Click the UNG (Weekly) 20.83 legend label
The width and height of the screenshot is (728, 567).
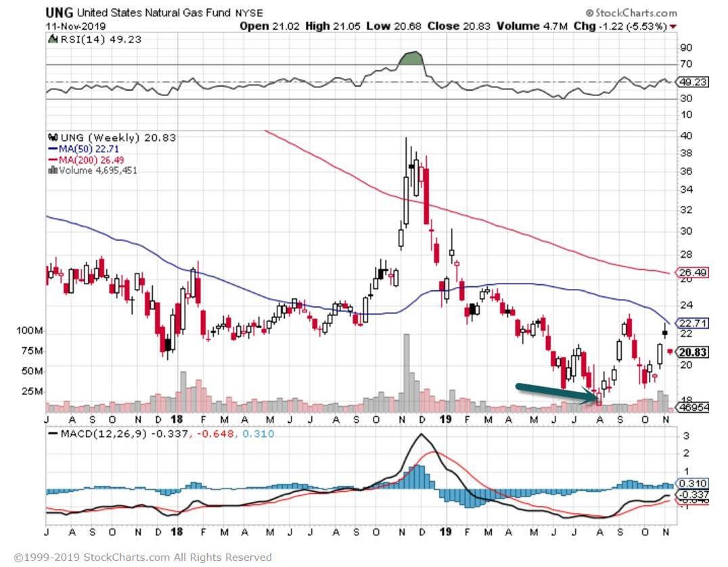[118, 137]
